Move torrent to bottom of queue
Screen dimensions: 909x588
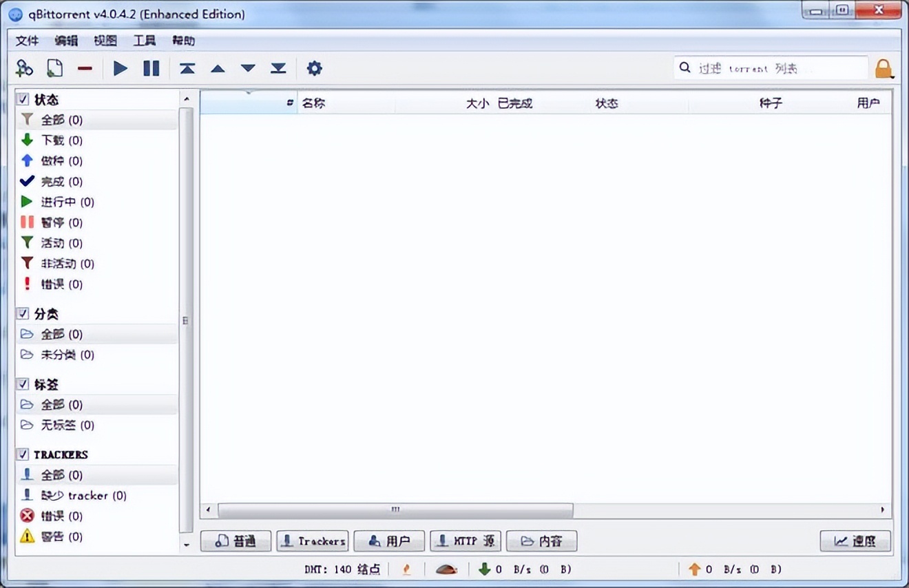tap(278, 68)
